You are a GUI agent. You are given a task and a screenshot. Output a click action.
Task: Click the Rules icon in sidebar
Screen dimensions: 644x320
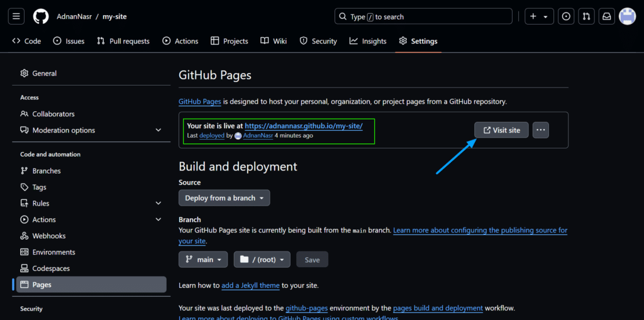pos(25,203)
